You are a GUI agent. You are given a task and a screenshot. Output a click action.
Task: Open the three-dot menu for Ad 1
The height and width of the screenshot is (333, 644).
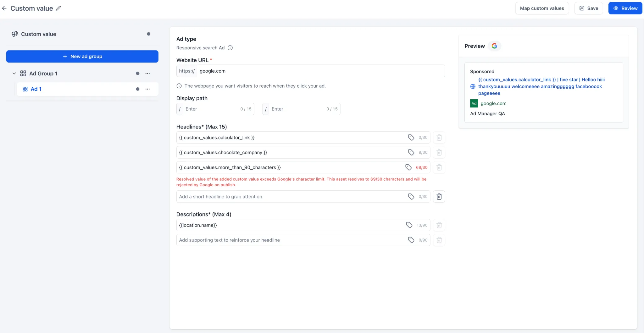point(147,89)
